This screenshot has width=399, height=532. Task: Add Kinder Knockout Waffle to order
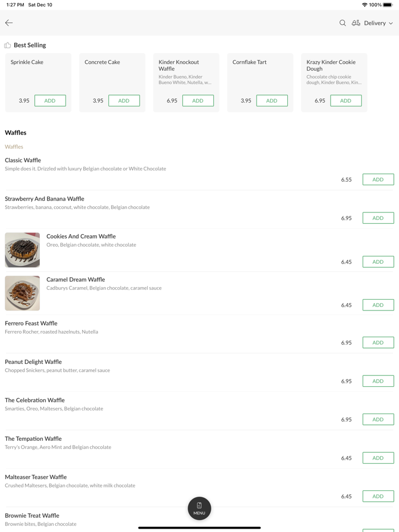point(198,101)
